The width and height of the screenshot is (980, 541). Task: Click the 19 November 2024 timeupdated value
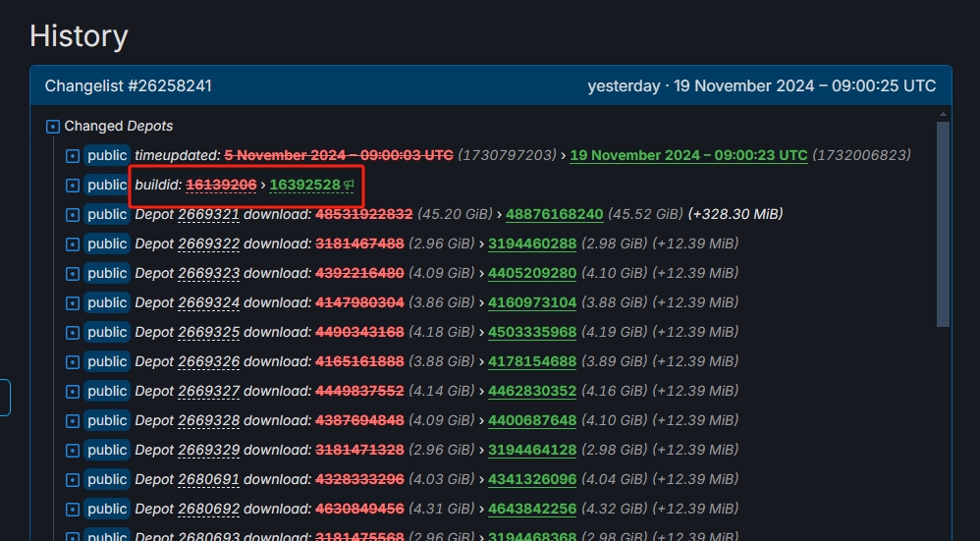tap(687, 155)
